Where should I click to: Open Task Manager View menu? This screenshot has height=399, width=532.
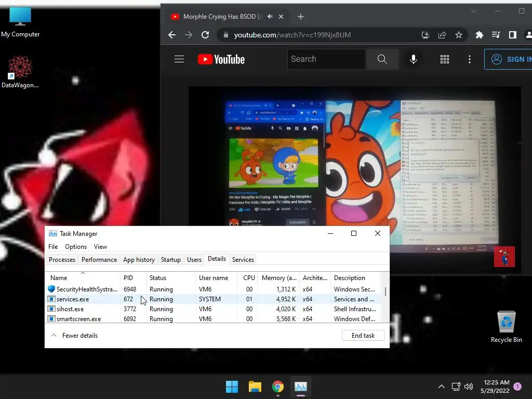tap(100, 247)
